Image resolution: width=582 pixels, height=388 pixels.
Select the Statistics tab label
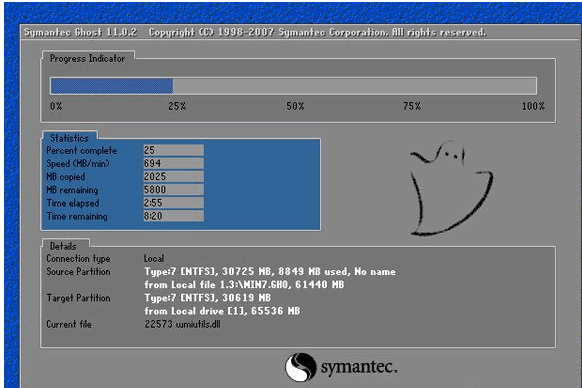pos(69,138)
